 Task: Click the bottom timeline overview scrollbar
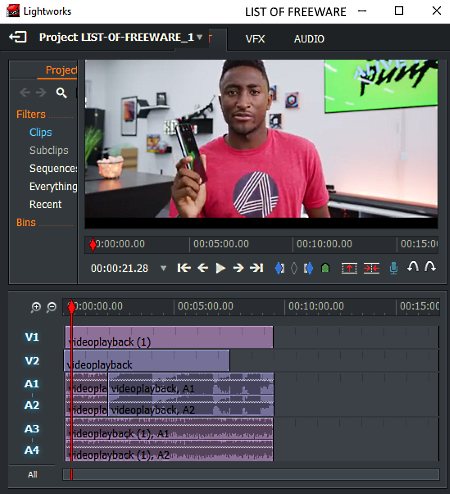coord(251,475)
